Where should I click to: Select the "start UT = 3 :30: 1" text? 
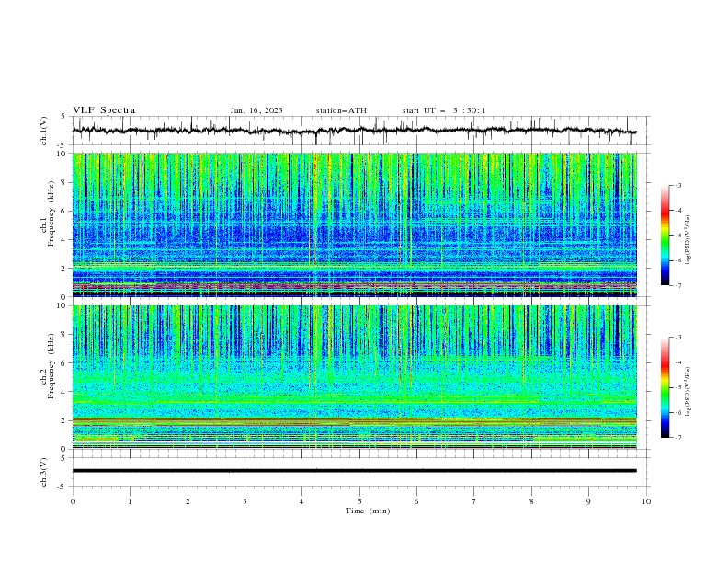click(x=444, y=110)
